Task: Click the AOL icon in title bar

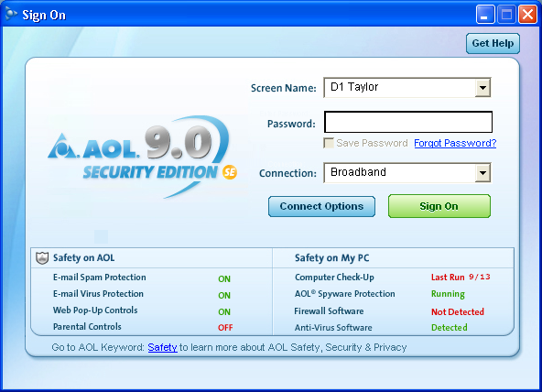Action: (x=11, y=14)
